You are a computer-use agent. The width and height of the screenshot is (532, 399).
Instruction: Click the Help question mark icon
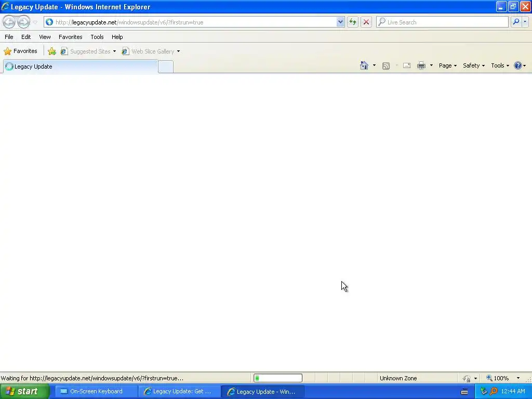click(x=518, y=65)
